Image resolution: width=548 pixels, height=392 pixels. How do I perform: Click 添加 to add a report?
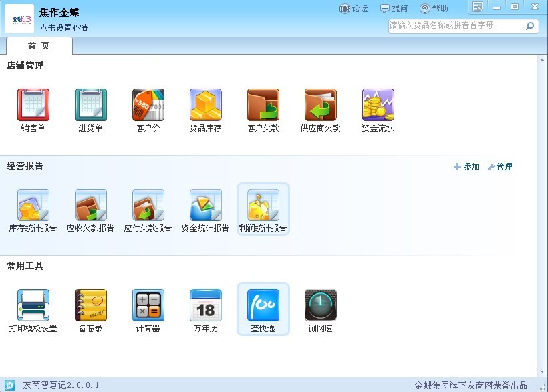point(466,167)
